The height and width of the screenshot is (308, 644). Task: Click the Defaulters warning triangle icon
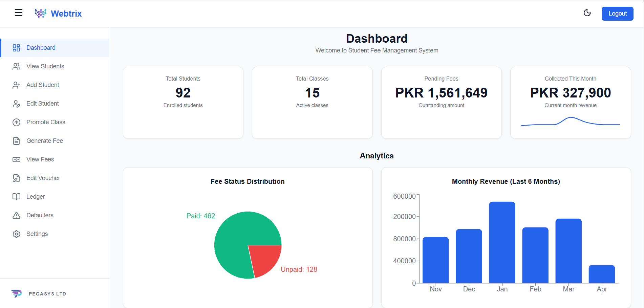coord(16,215)
